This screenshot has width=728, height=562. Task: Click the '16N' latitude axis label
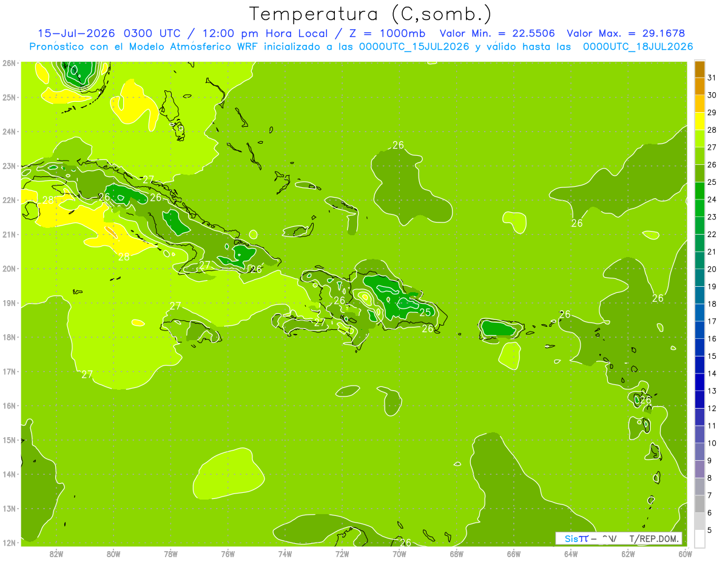9,406
